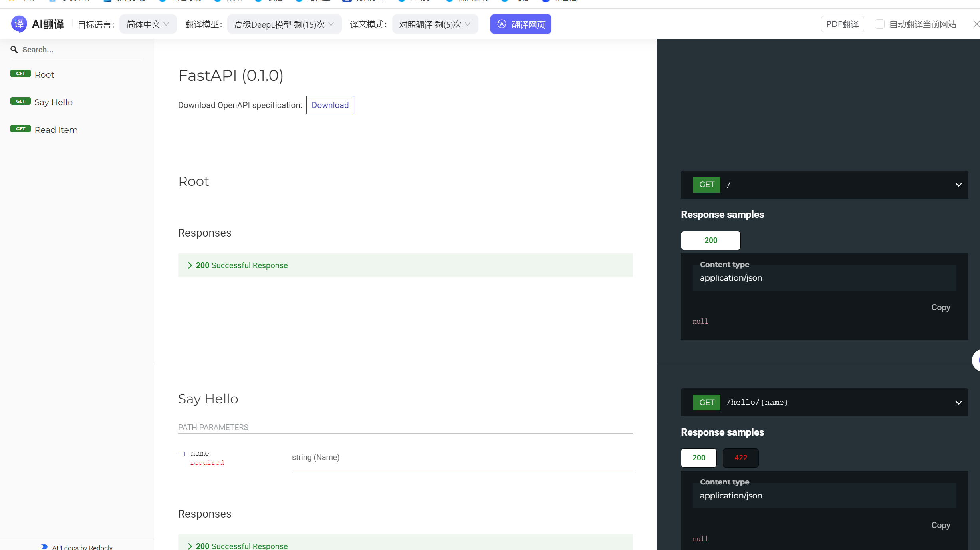Click the circular translate icon in 翻译网页 button
This screenshot has width=980, height=550.
tap(502, 24)
